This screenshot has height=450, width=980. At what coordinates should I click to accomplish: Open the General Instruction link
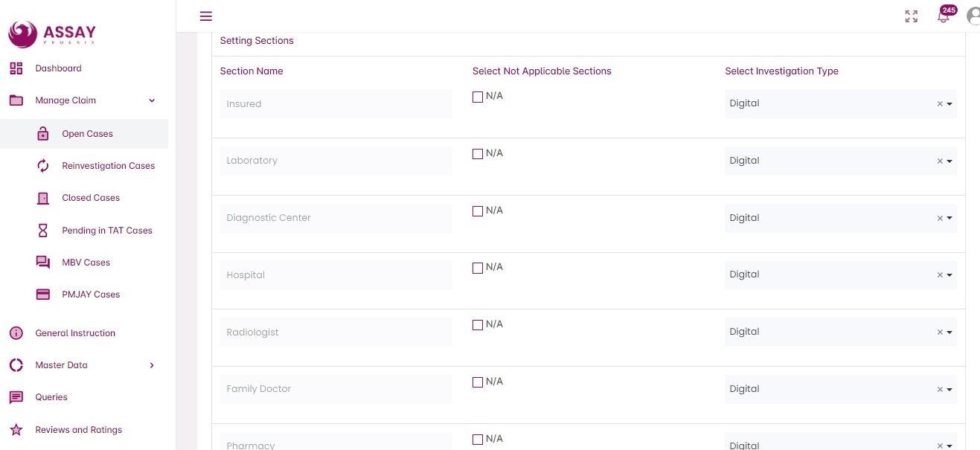point(75,333)
